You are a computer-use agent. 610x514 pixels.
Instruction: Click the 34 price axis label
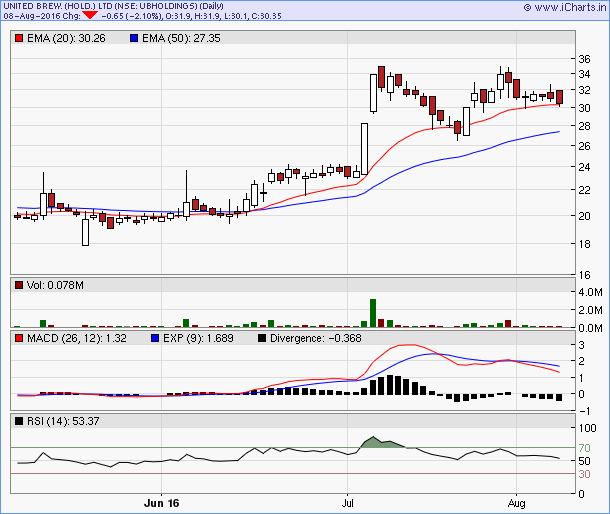coord(584,74)
